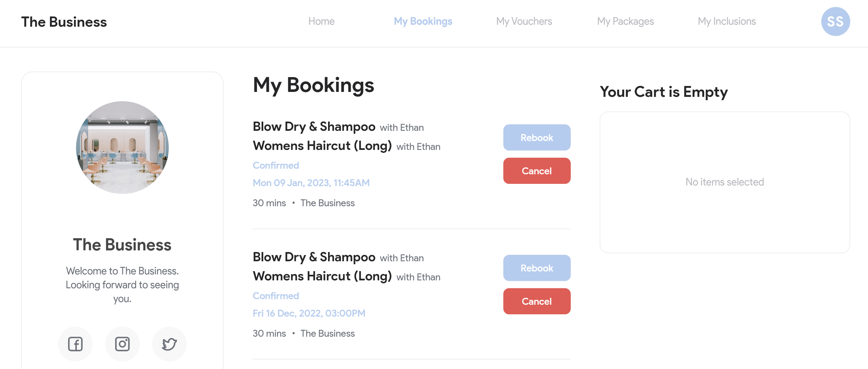Viewport: 868px width, 369px height.
Task: Open the My Inclusions tab
Action: [727, 21]
